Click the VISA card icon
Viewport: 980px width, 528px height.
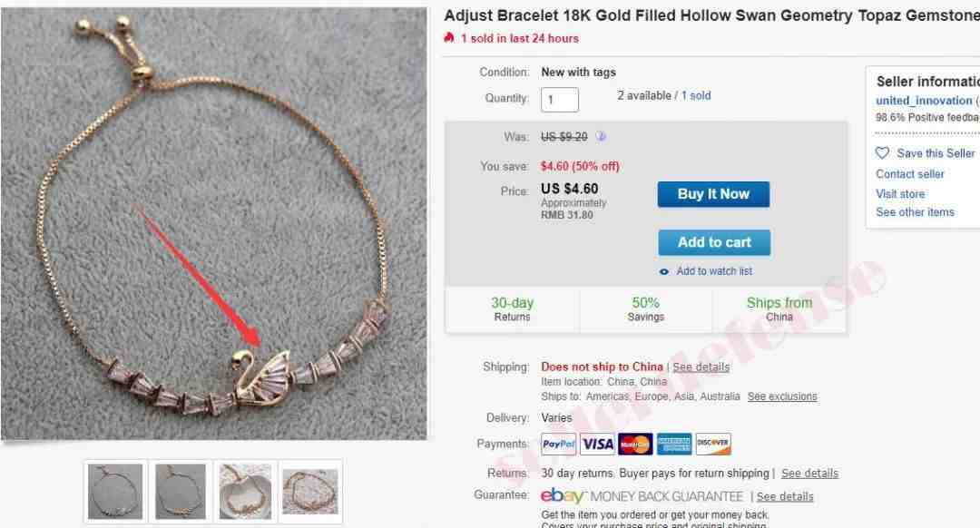click(597, 445)
